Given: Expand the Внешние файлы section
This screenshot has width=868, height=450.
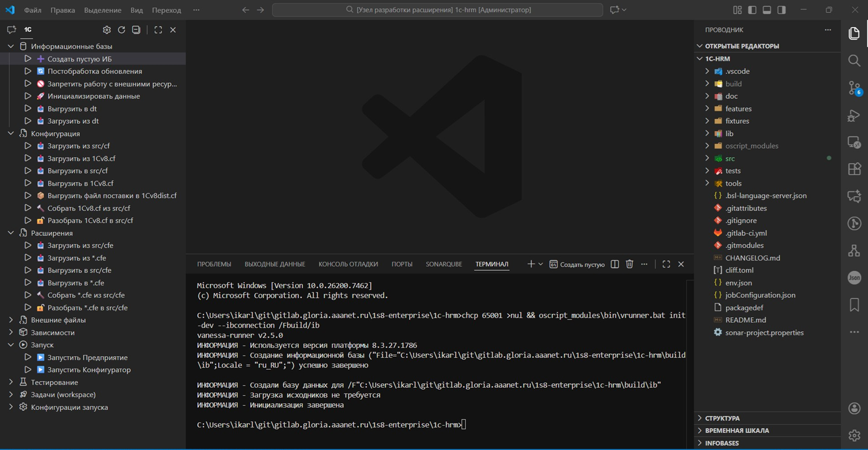Looking at the screenshot, I should point(11,320).
